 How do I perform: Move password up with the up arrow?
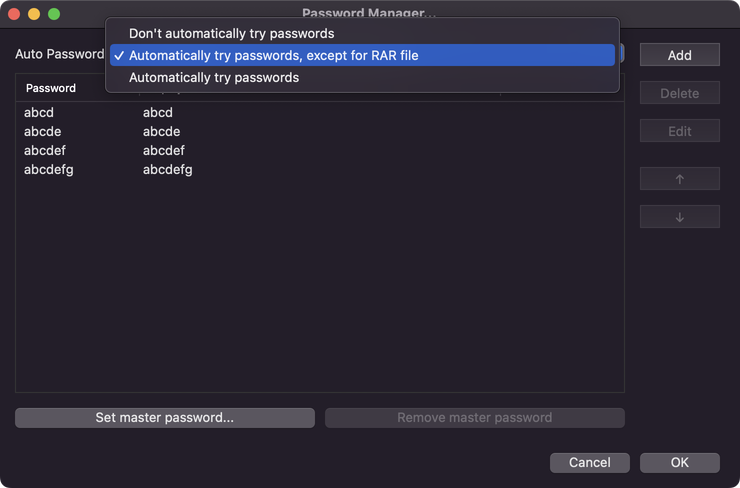679,179
